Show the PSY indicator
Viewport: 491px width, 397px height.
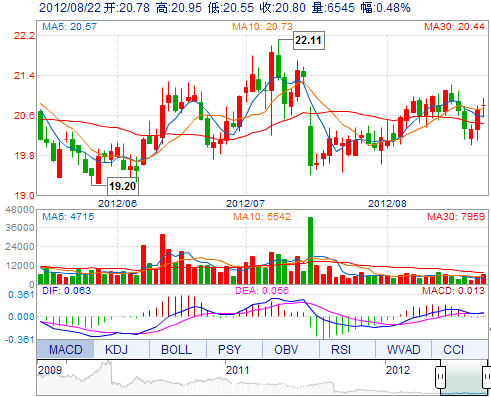(229, 349)
